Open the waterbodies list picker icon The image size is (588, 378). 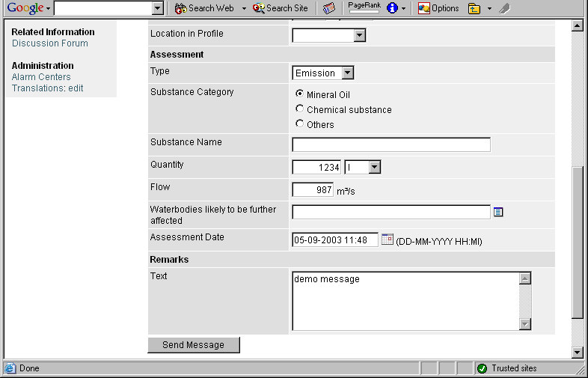tap(498, 212)
